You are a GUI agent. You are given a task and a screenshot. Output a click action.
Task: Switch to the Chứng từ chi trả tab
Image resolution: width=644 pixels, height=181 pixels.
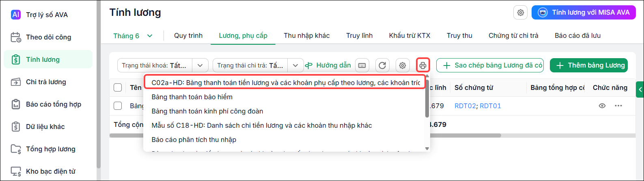pyautogui.click(x=514, y=36)
